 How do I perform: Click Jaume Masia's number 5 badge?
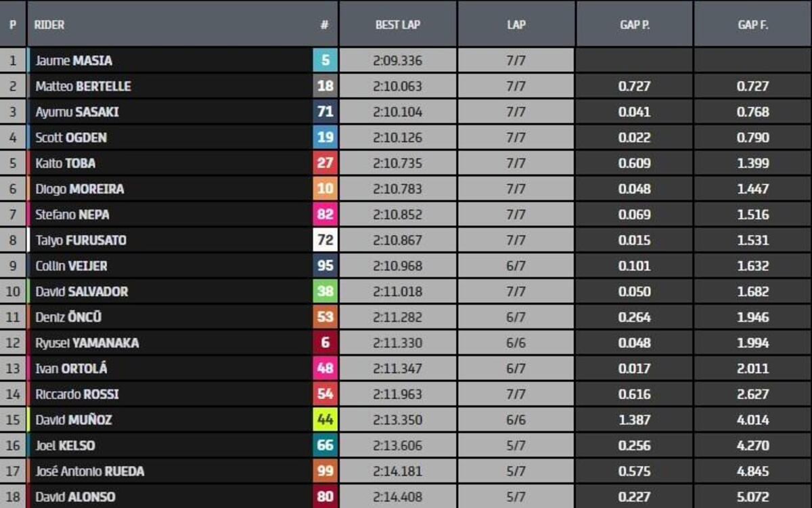(x=325, y=61)
